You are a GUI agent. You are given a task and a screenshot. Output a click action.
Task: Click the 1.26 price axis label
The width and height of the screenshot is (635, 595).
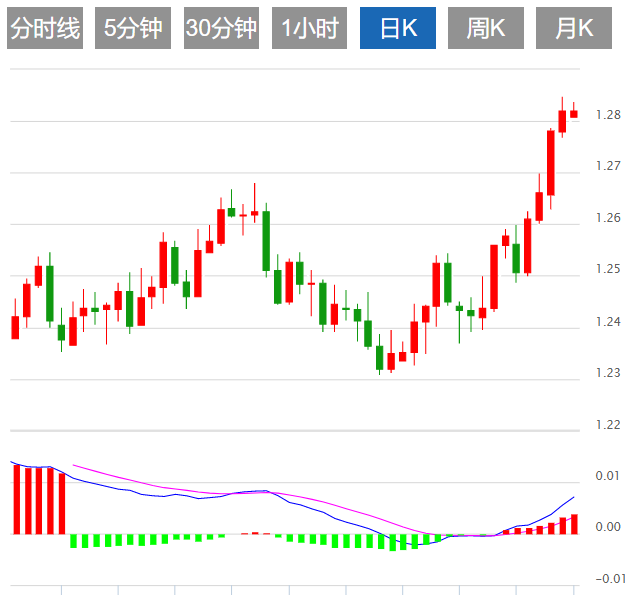point(608,218)
